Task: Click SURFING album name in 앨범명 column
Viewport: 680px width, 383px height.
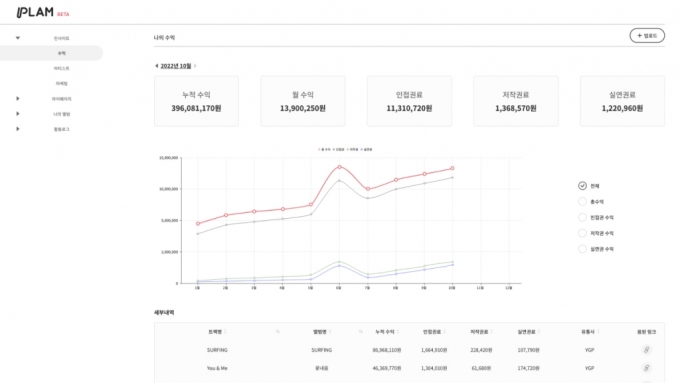Action: pos(321,350)
